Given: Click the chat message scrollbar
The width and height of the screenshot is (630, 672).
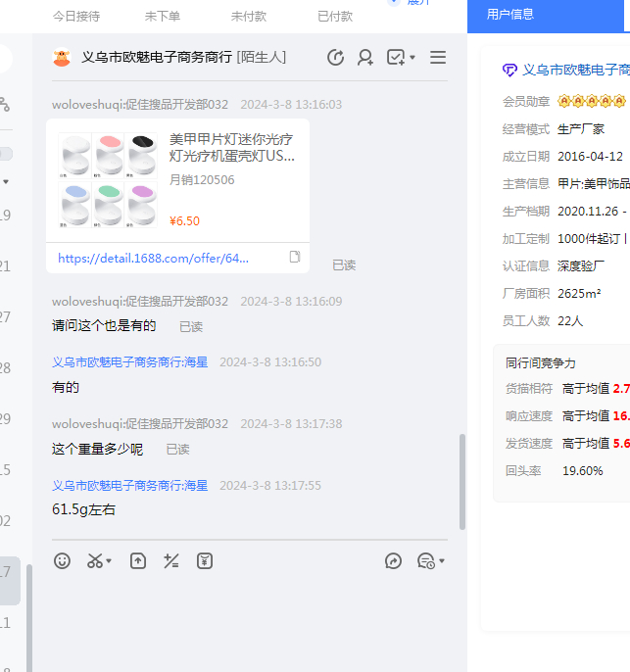Looking at the screenshot, I should point(462,480).
